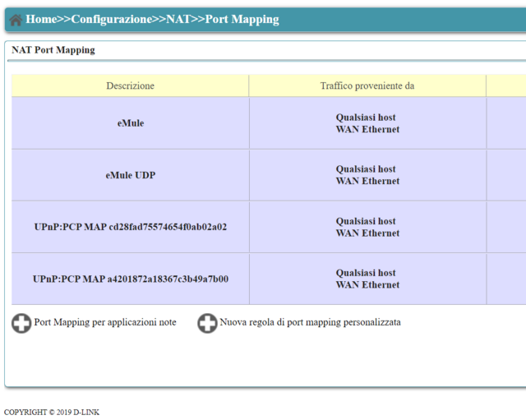Click the COPYRIGHT 2019 D-LINK footer text
Viewport: 526px width, 420px height.
coord(52,412)
